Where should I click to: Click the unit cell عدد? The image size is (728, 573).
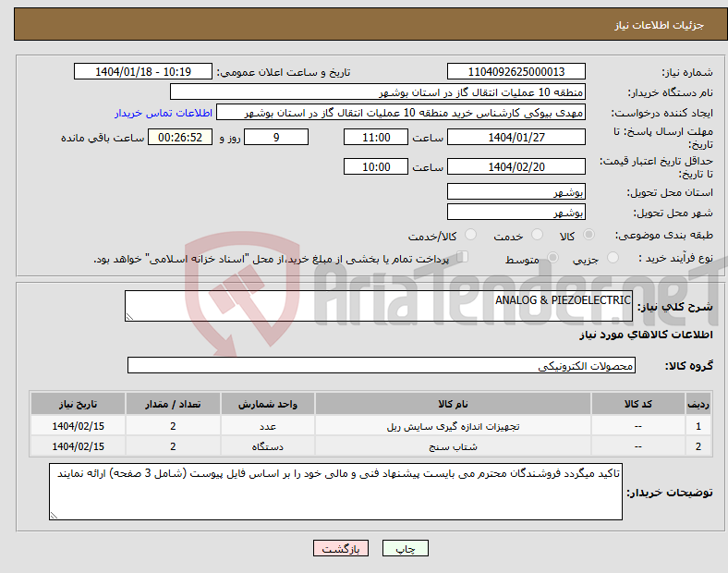tap(267, 426)
